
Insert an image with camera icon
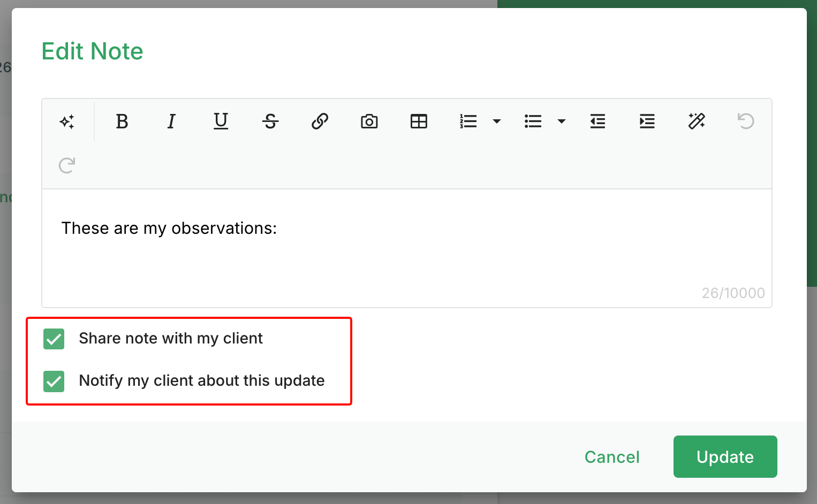pos(369,121)
